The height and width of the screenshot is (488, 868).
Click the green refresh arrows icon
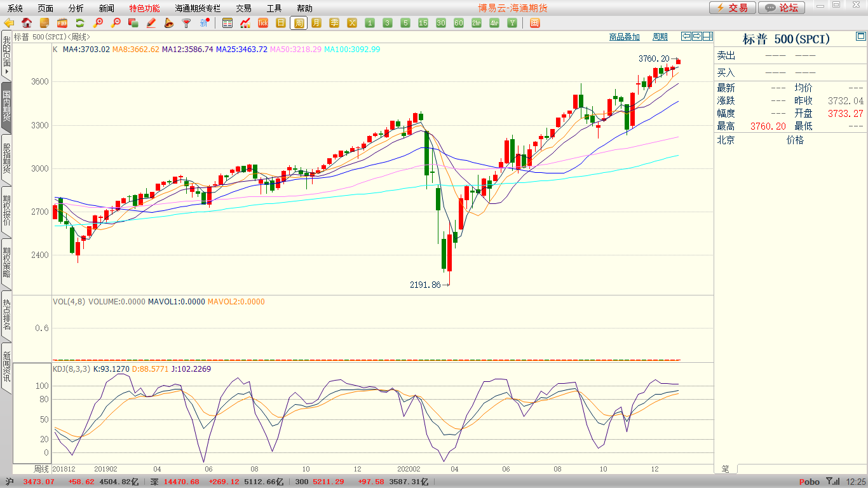tap(80, 23)
